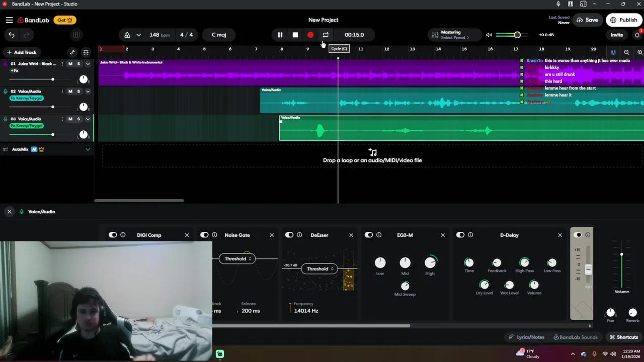Show info for DIGI Comp effect
The image size is (644, 362).
click(123, 235)
